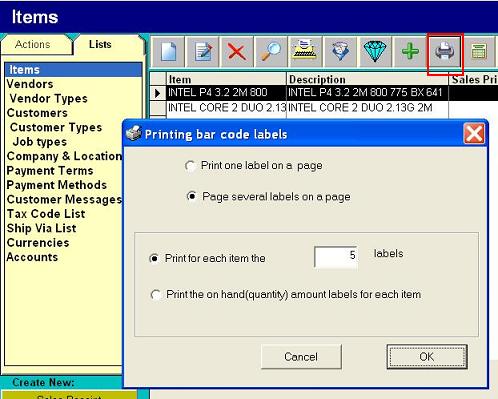Open Company & Location list

64,156
